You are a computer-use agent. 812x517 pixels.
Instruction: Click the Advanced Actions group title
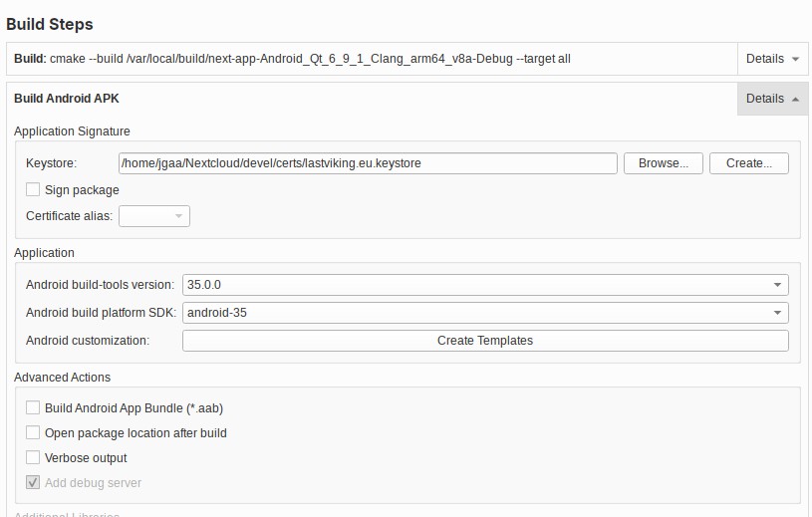tap(62, 378)
